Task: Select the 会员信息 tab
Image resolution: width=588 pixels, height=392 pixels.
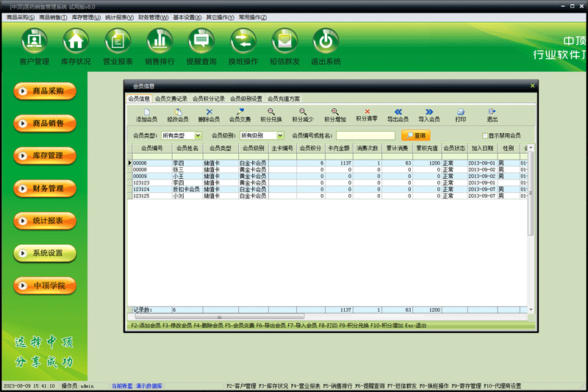Action: click(x=139, y=99)
